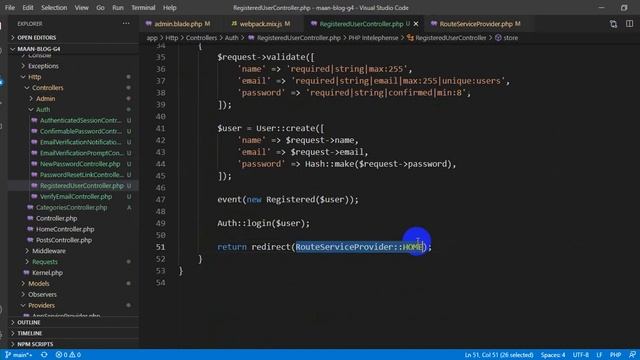Click the 'Controllers' breadcrumb
Viewport: 640px width, 360px height.
click(201, 38)
